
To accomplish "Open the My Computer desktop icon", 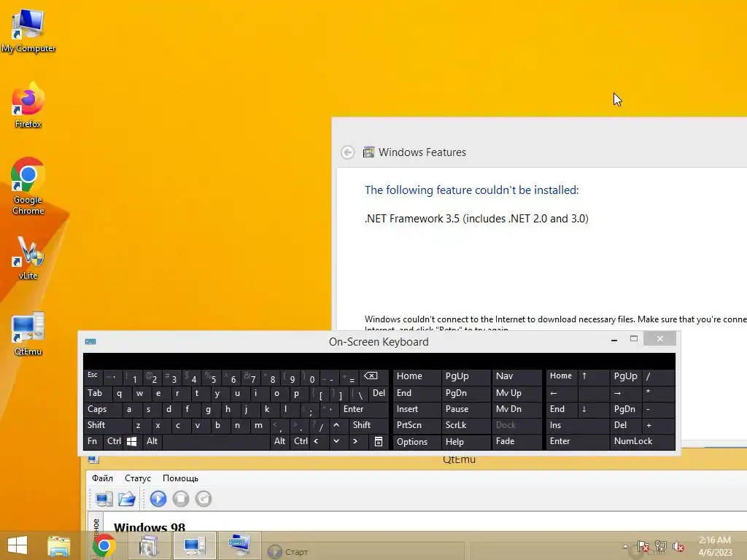I will pos(28,31).
